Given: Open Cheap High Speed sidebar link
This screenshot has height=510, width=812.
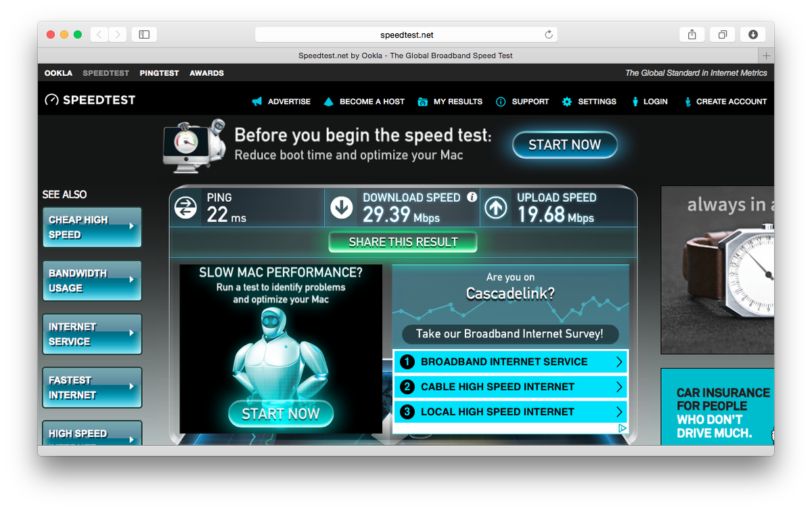Looking at the screenshot, I should [x=92, y=228].
